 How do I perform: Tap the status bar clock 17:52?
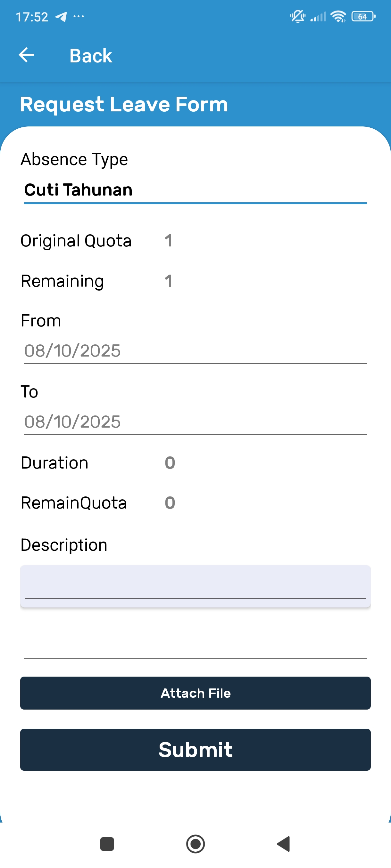click(32, 17)
